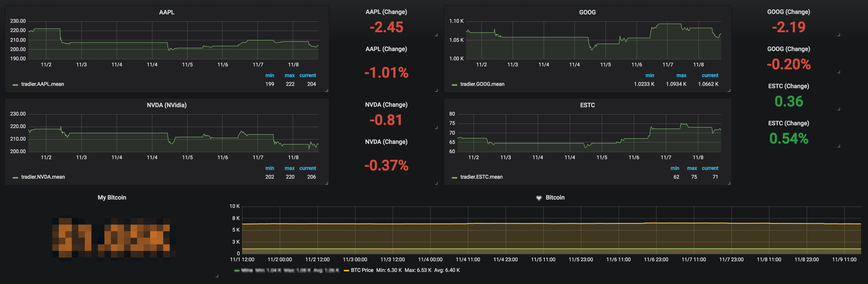Sort the NVDA legend by the current column
The image size is (868, 284).
click(308, 168)
